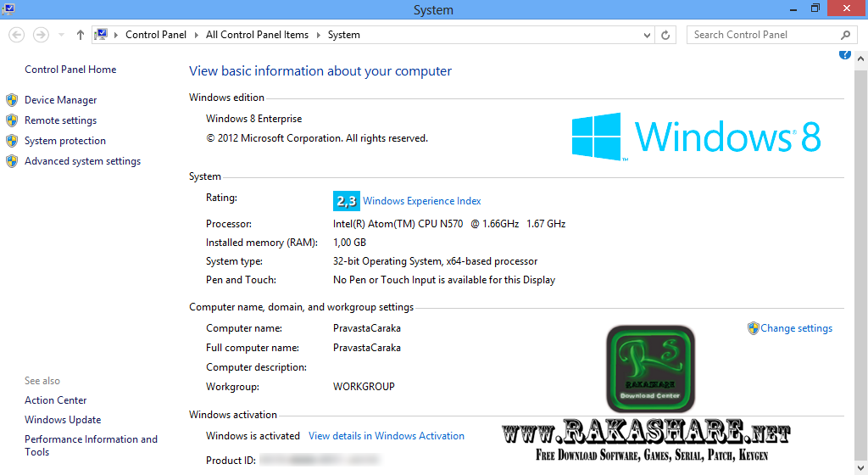Select All Control Panel Items breadcrumb

click(x=257, y=35)
